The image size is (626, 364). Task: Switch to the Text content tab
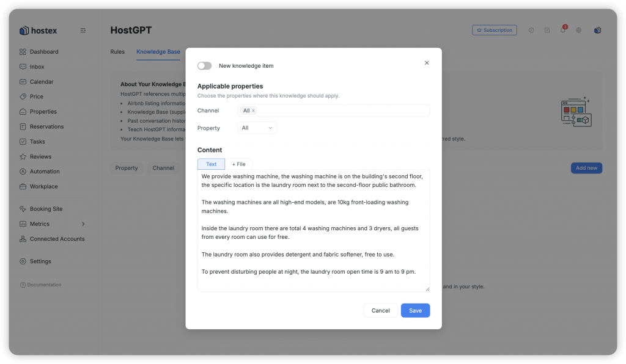click(211, 164)
